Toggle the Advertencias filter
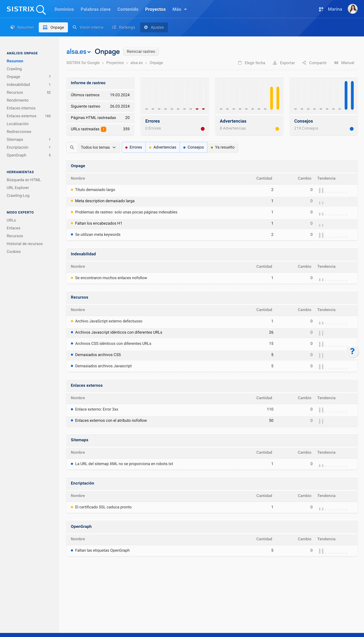364x637 pixels. pos(163,147)
